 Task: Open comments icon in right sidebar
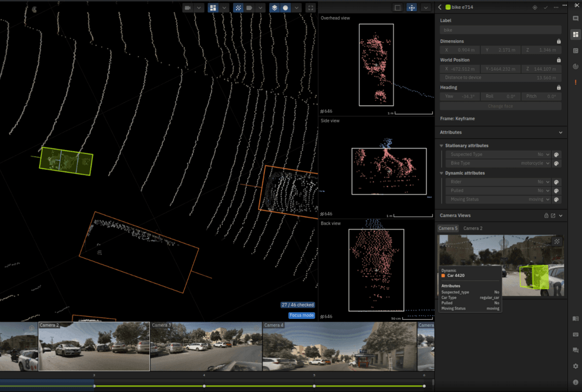[x=575, y=19]
